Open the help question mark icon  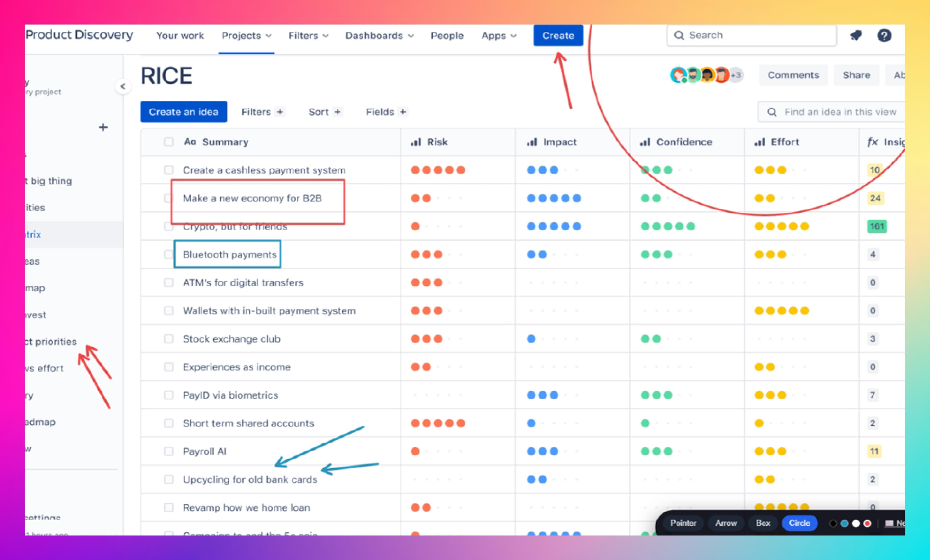tap(884, 35)
